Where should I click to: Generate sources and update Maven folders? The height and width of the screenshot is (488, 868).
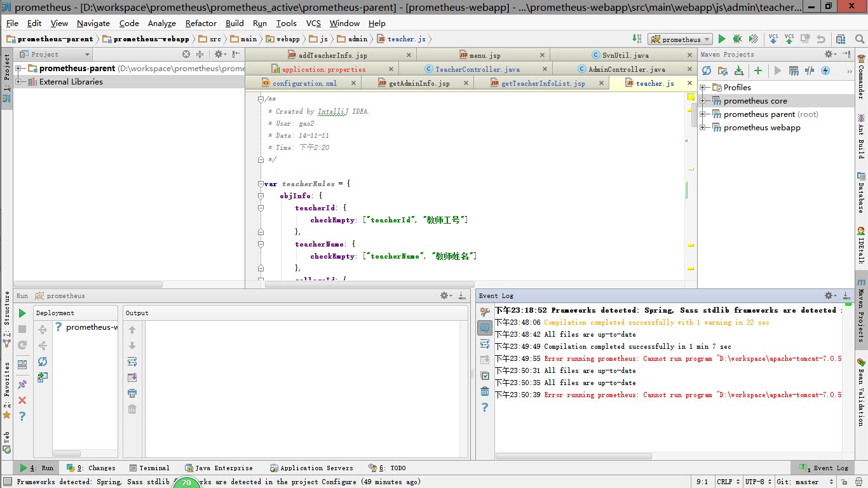click(722, 71)
